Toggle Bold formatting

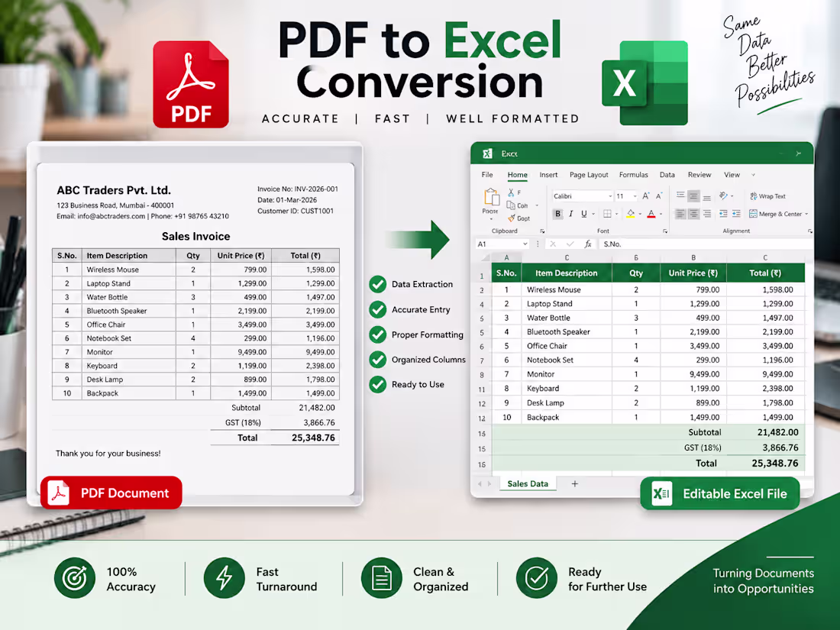557,214
